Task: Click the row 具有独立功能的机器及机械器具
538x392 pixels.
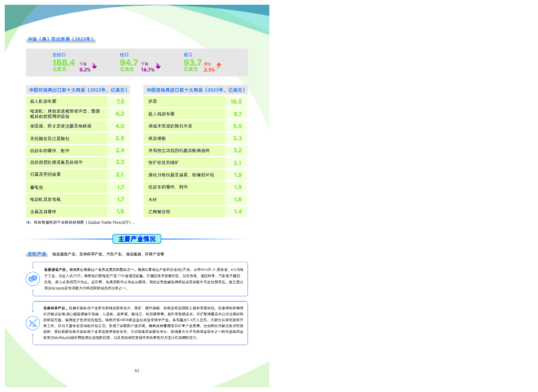Action: pos(195,151)
